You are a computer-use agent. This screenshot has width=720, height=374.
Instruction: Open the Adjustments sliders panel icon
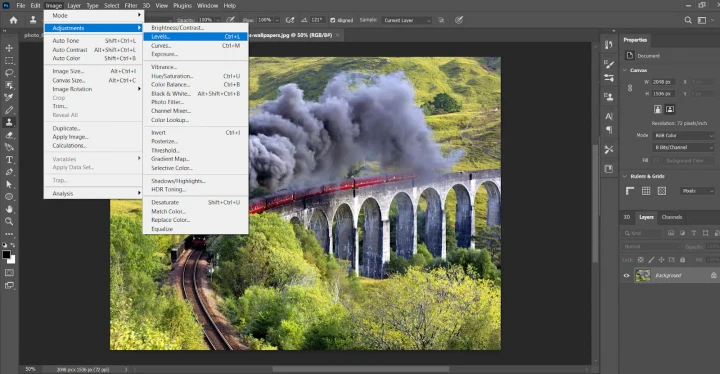tap(609, 78)
